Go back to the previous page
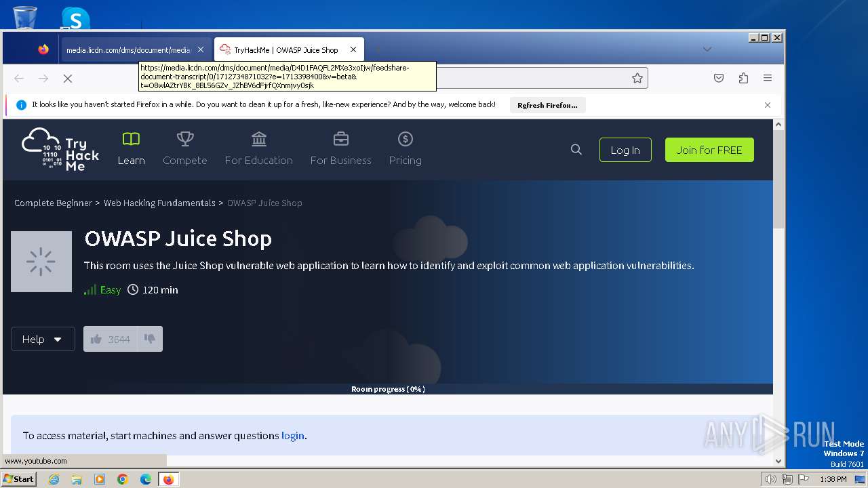868x488 pixels. point(19,79)
